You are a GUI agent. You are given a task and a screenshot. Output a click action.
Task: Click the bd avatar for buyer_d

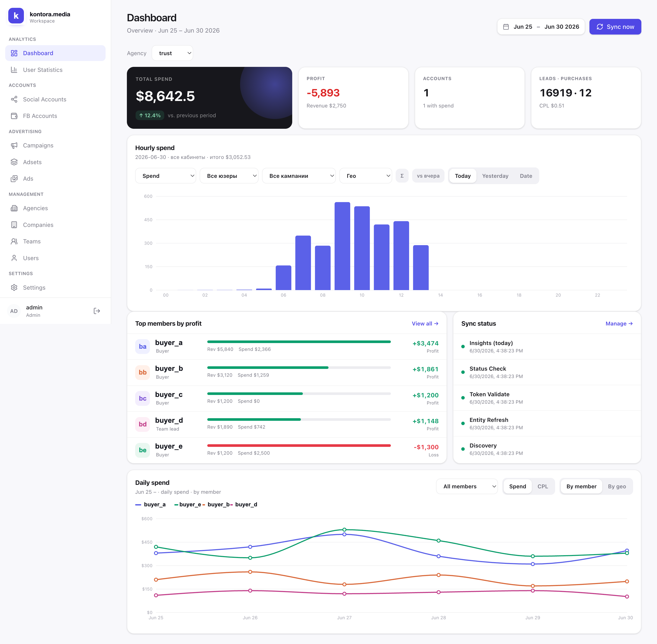click(x=143, y=424)
